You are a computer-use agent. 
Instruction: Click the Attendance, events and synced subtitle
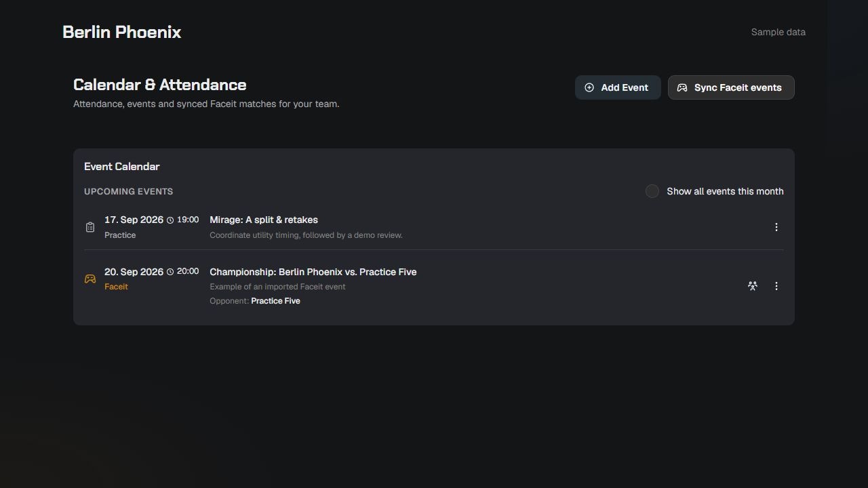(x=206, y=104)
